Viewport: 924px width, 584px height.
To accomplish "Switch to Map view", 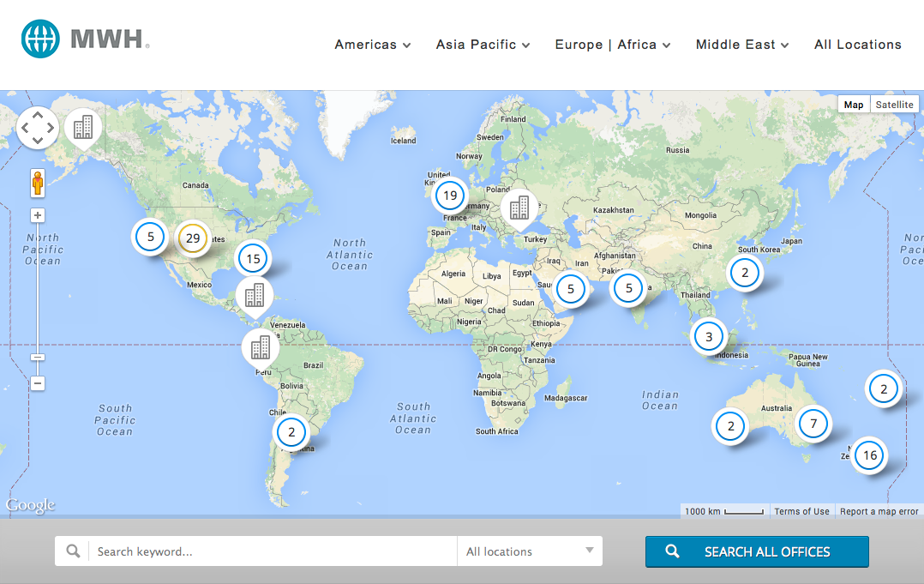I will (x=854, y=104).
